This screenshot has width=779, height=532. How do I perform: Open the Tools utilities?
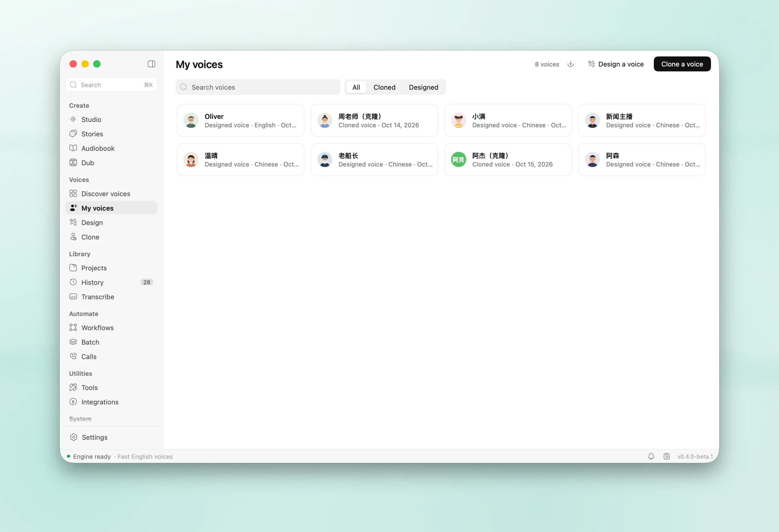pos(111,388)
